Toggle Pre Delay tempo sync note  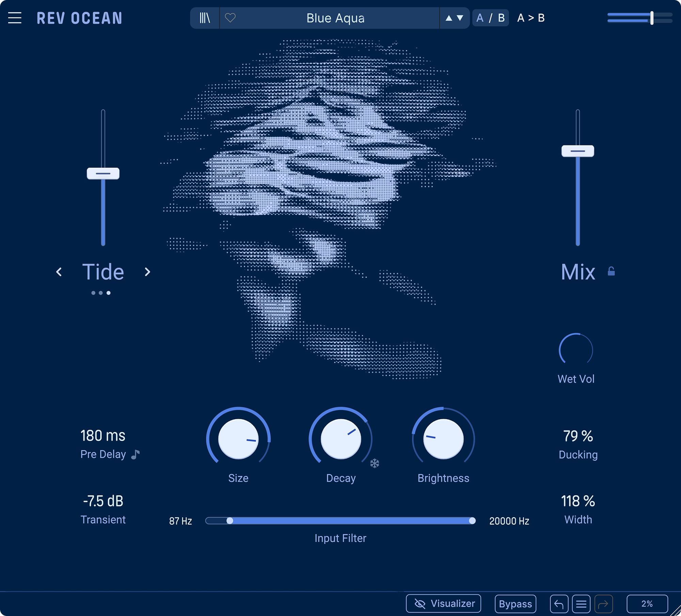136,454
